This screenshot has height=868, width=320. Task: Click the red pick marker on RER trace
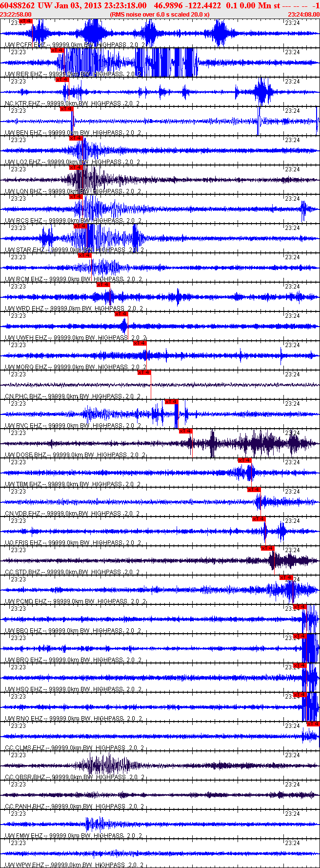(x=57, y=50)
